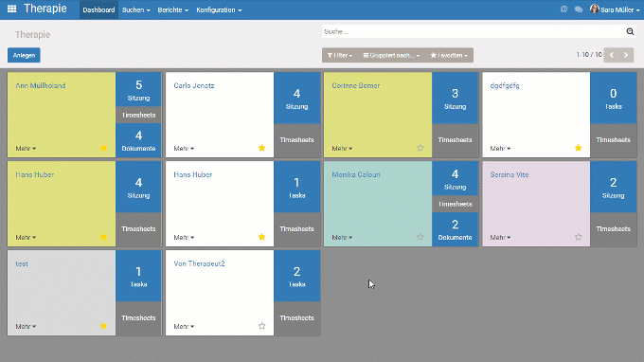The width and height of the screenshot is (644, 362).
Task: Expand Mehr menu on Monika Calouri card
Action: [342, 238]
